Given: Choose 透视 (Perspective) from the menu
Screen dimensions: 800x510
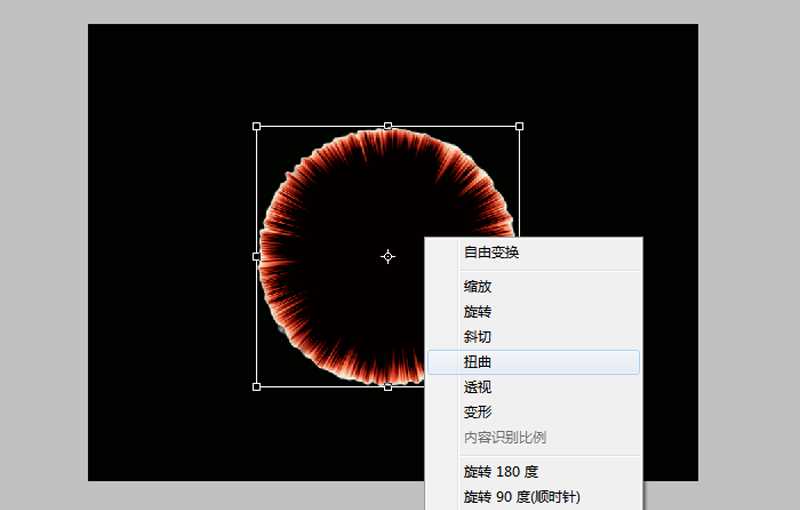Looking at the screenshot, I should click(478, 387).
